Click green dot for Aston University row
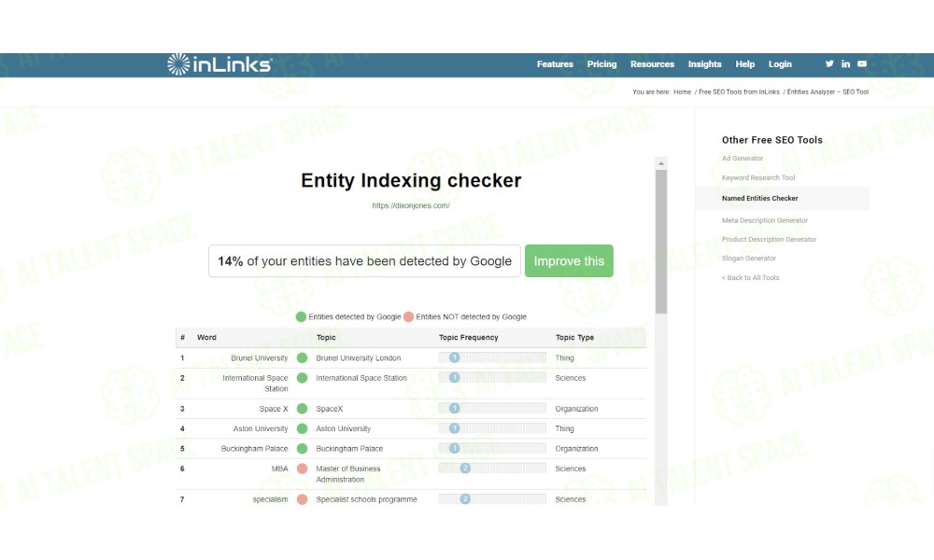The image size is (934, 560). (x=302, y=428)
